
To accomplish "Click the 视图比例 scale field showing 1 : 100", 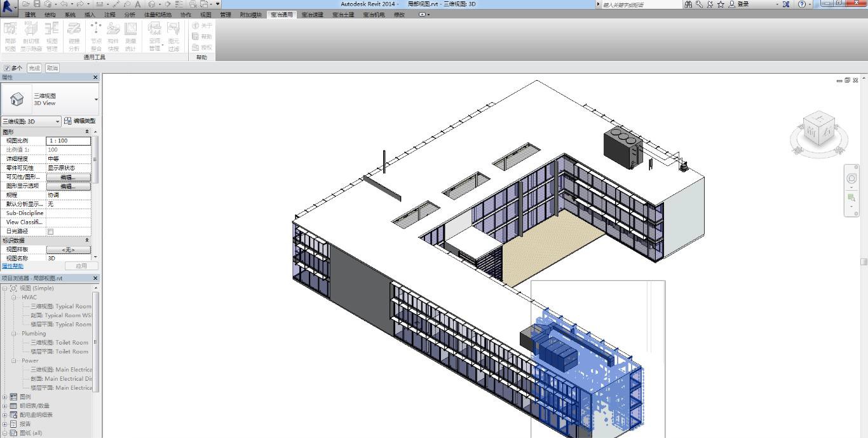I will point(69,140).
